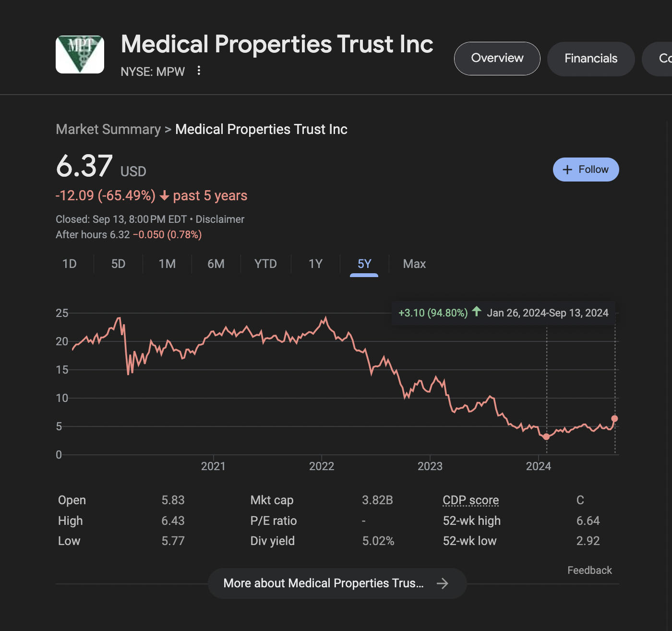The width and height of the screenshot is (672, 631).
Task: Click the Medical Properties Trust logo icon
Action: (x=80, y=54)
